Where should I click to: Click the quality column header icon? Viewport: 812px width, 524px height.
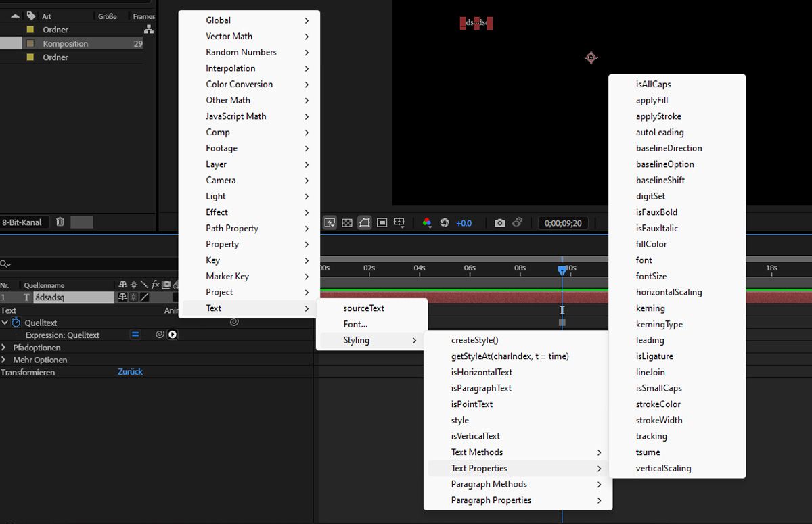(x=144, y=285)
